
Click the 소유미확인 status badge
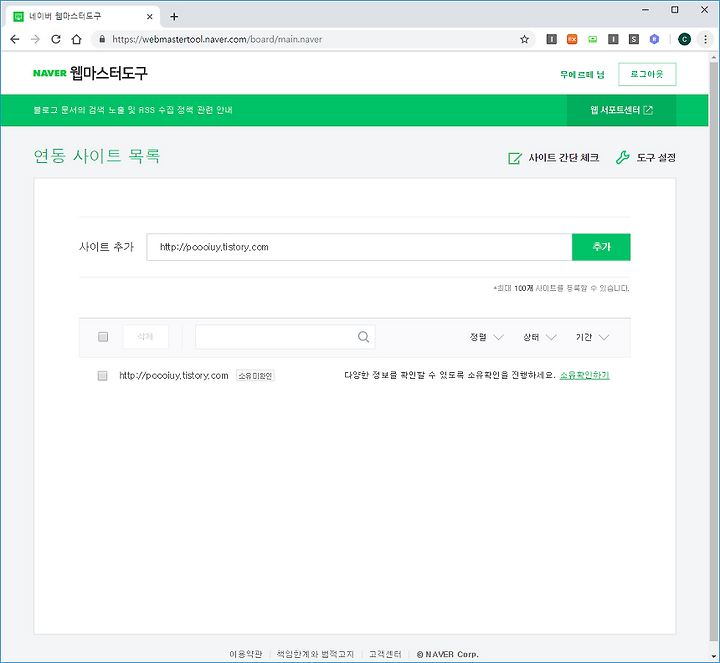pos(255,376)
